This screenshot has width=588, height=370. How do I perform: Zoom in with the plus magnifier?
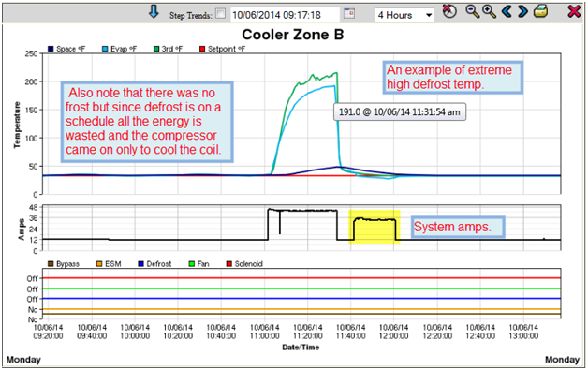(x=489, y=11)
